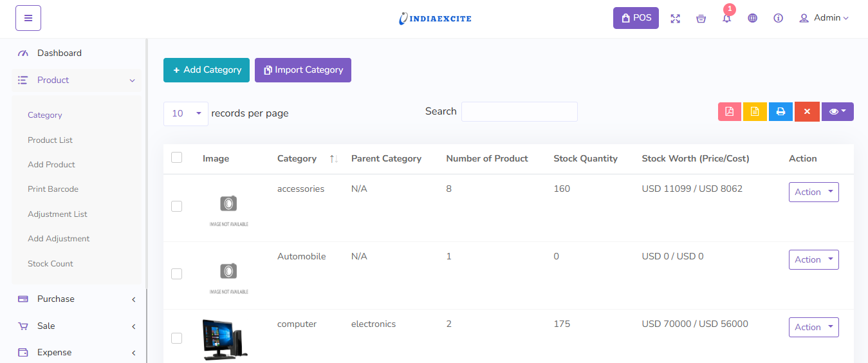The image size is (868, 363).
Task: Open the column visibility eye dropdown
Action: coord(837,111)
